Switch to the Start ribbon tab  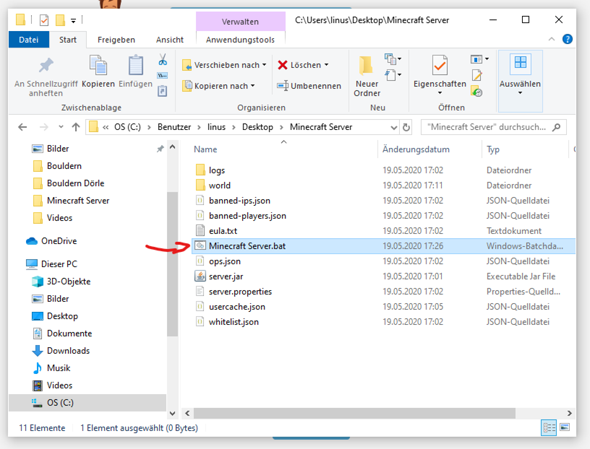point(68,40)
